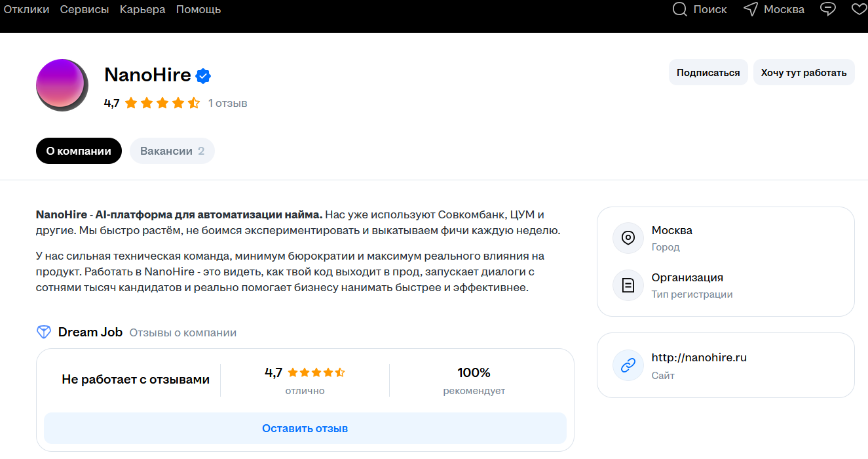
Task: Click the document icon beside Организация
Action: (x=628, y=285)
